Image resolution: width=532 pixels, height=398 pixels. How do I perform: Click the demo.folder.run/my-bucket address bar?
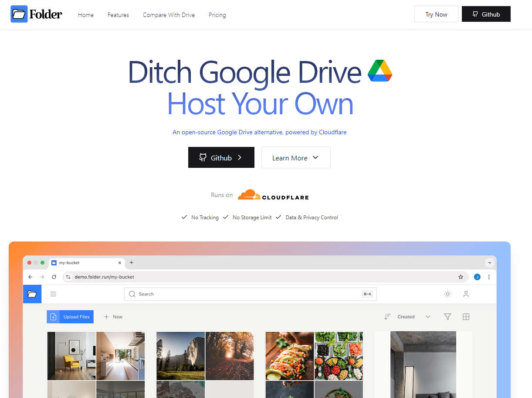click(266, 277)
